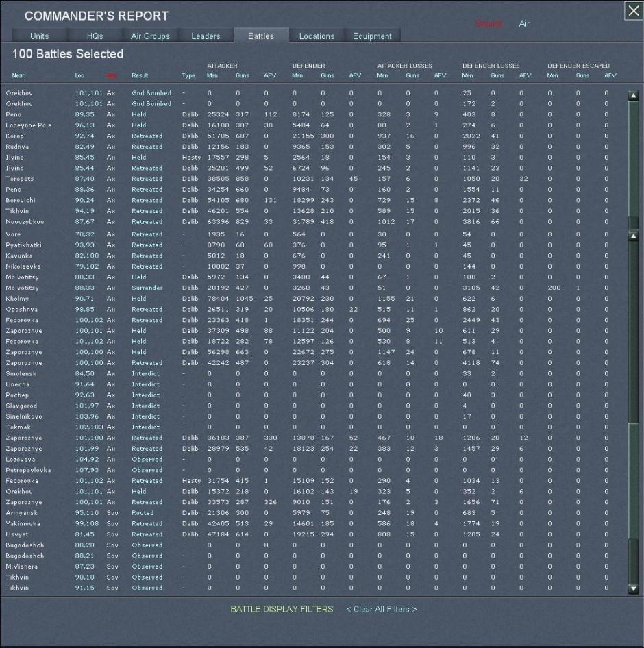Close the Commander's Report window
Viewport: 644px width, 648px height.
click(x=633, y=10)
